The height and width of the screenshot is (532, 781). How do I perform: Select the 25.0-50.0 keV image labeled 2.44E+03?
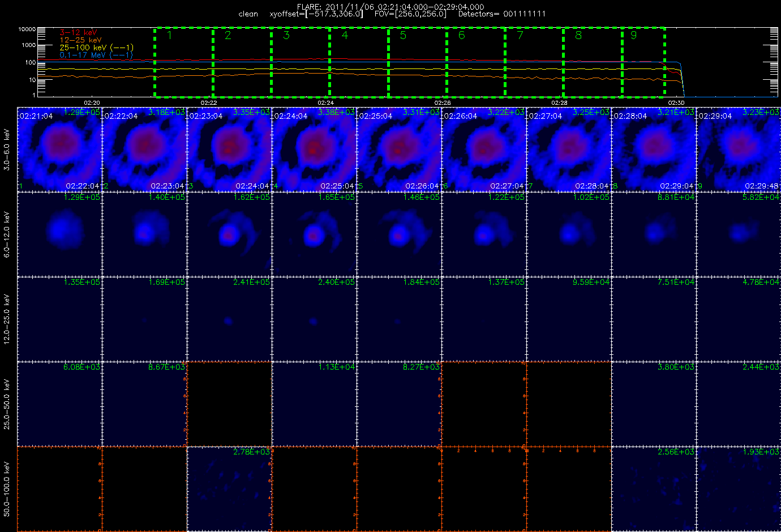tap(739, 404)
